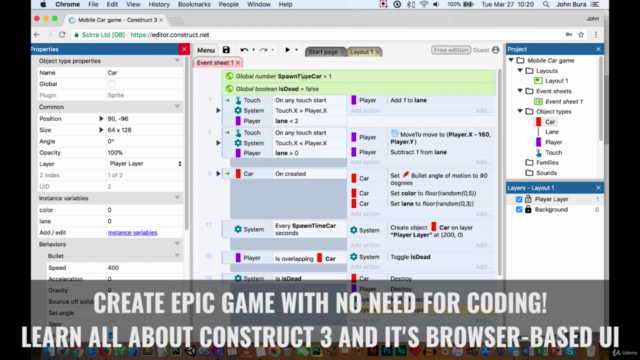Switch to the Layout 1 tab
Image resolution: width=640 pixels, height=360 pixels.
coord(362,52)
